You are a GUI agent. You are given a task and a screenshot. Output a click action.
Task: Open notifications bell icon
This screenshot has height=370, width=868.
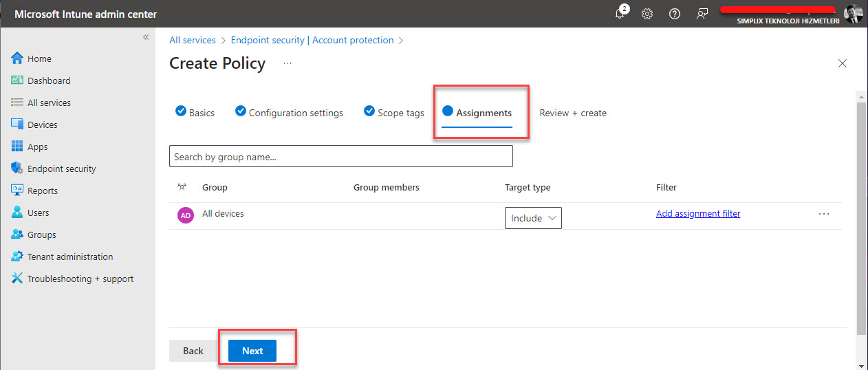[x=620, y=14]
